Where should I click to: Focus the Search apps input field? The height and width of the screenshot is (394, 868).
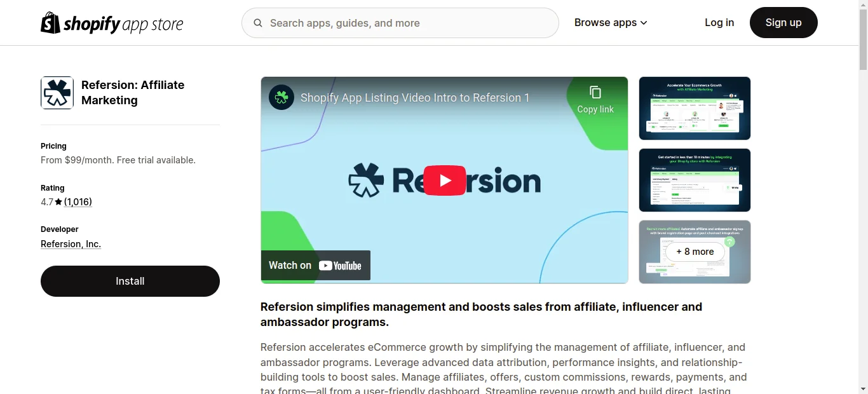click(407, 23)
